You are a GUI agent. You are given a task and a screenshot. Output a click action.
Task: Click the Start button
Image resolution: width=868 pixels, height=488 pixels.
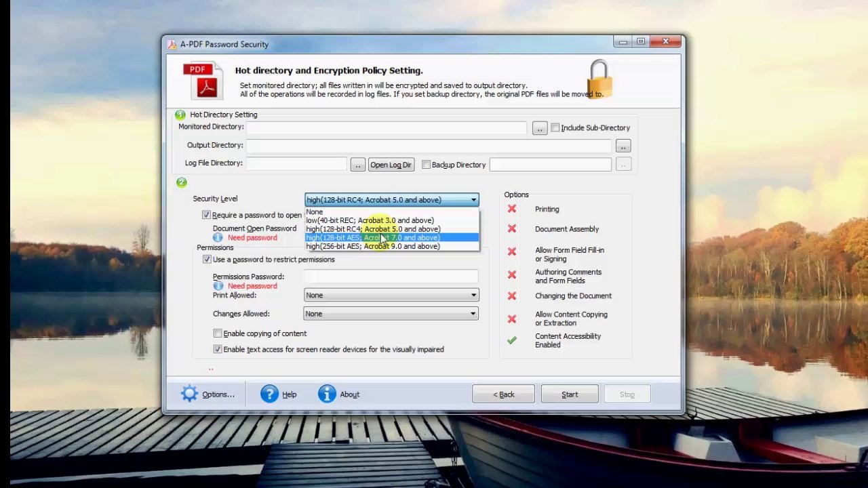(x=570, y=394)
